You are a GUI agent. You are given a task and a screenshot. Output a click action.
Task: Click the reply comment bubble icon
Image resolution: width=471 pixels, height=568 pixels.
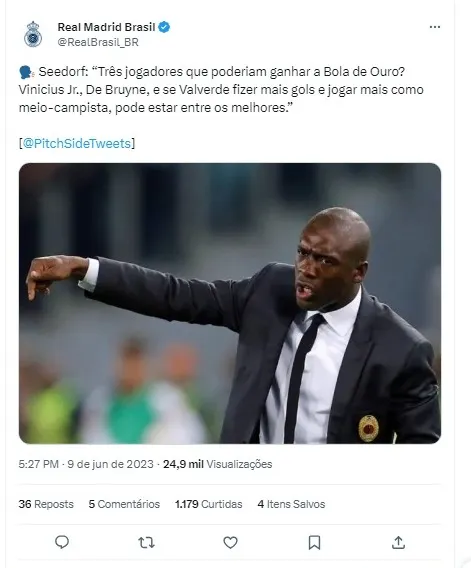[x=62, y=542]
